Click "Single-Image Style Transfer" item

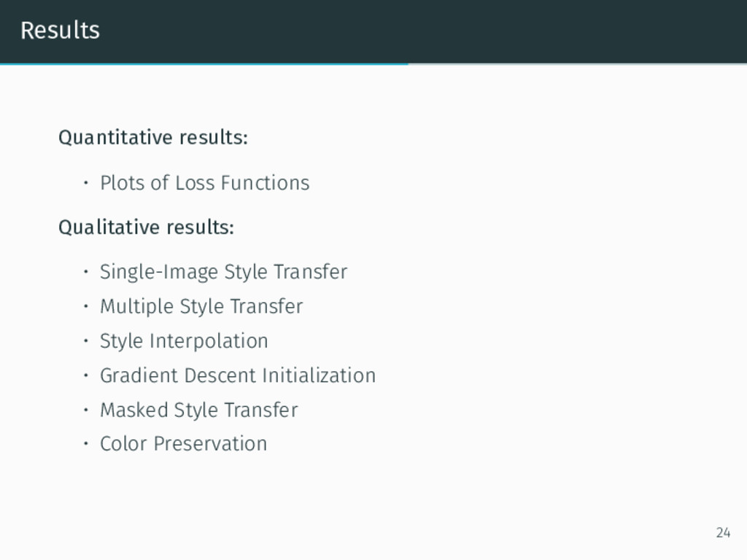tap(223, 272)
